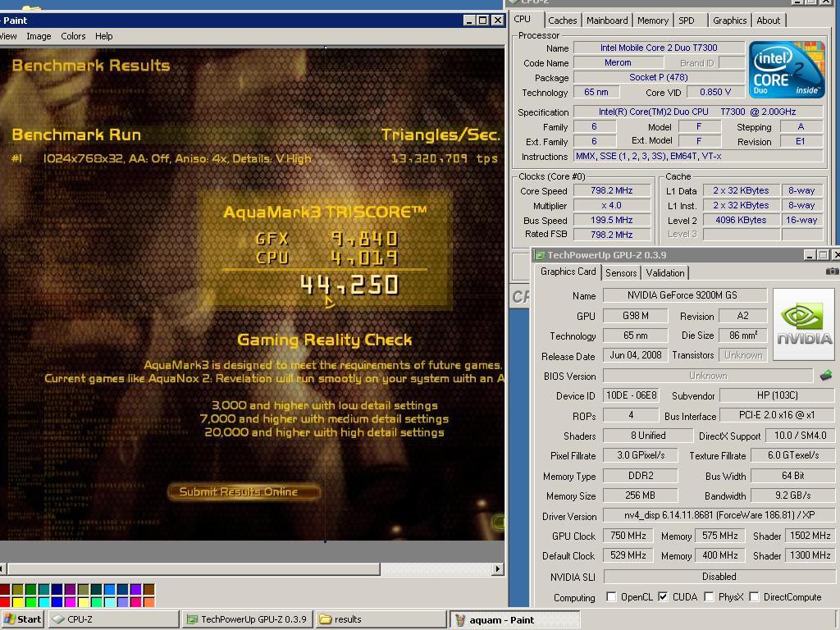
Task: Enable the DirectCompute checkbox
Action: coord(755,597)
